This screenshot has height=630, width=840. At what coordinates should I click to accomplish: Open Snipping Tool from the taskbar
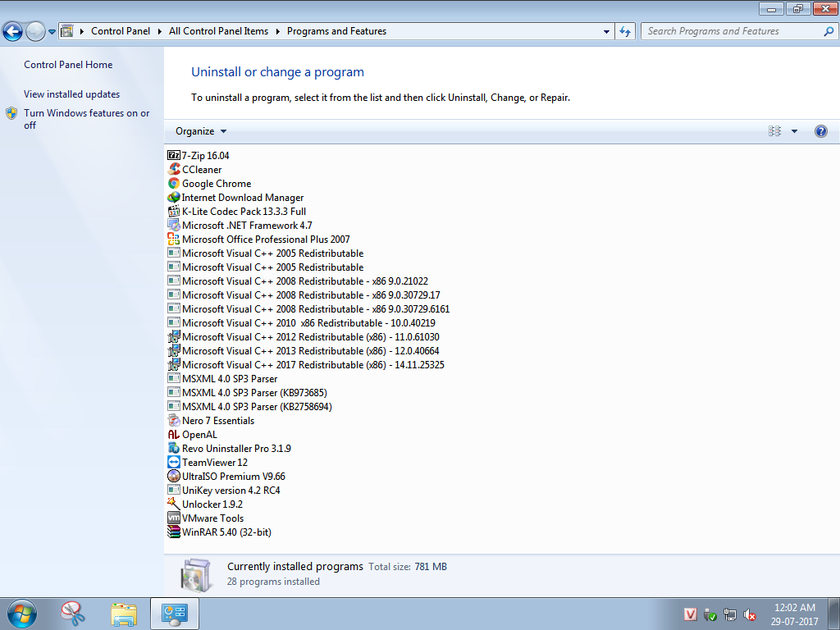tap(73, 614)
